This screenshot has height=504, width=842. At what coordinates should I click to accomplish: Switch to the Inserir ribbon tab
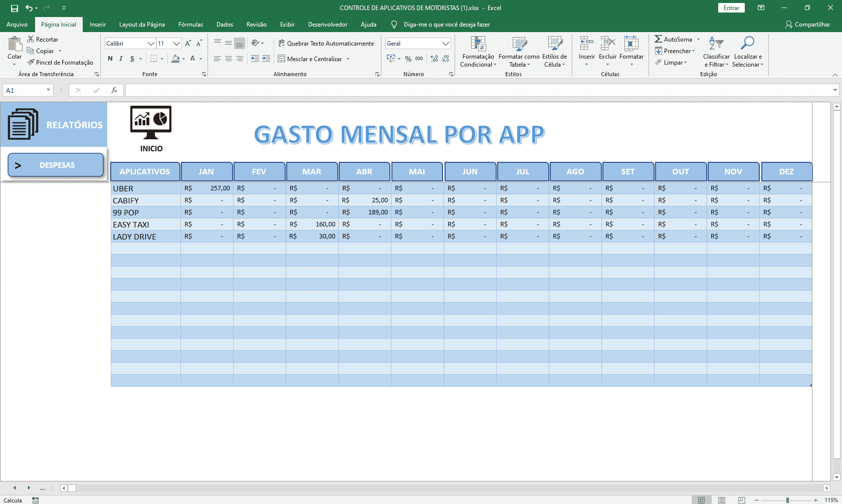point(98,24)
